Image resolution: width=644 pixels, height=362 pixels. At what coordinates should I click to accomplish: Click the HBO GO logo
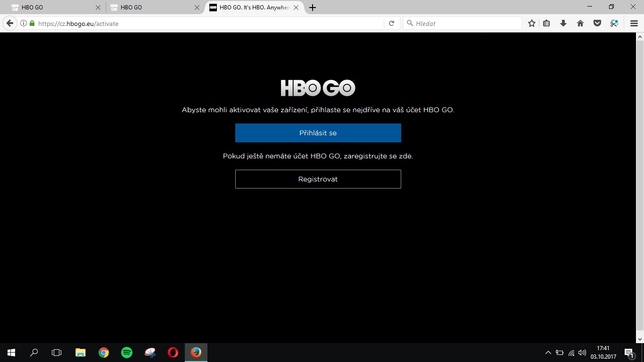(318, 88)
